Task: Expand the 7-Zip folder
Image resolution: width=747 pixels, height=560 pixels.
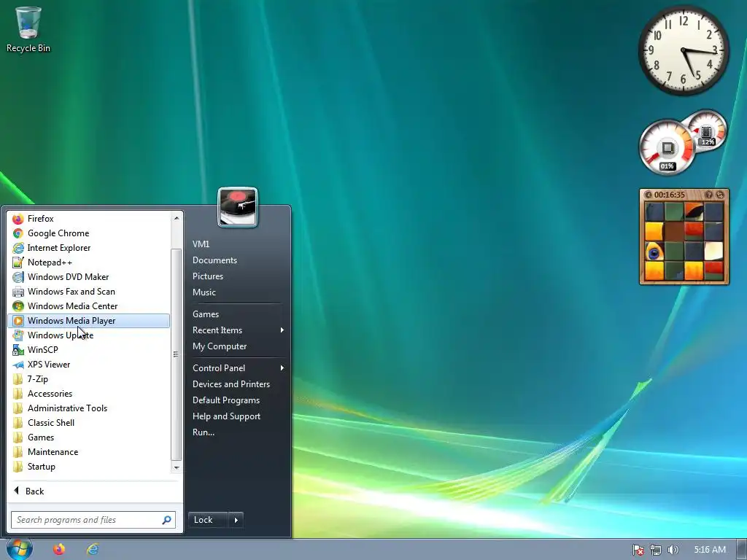Action: tap(88, 379)
